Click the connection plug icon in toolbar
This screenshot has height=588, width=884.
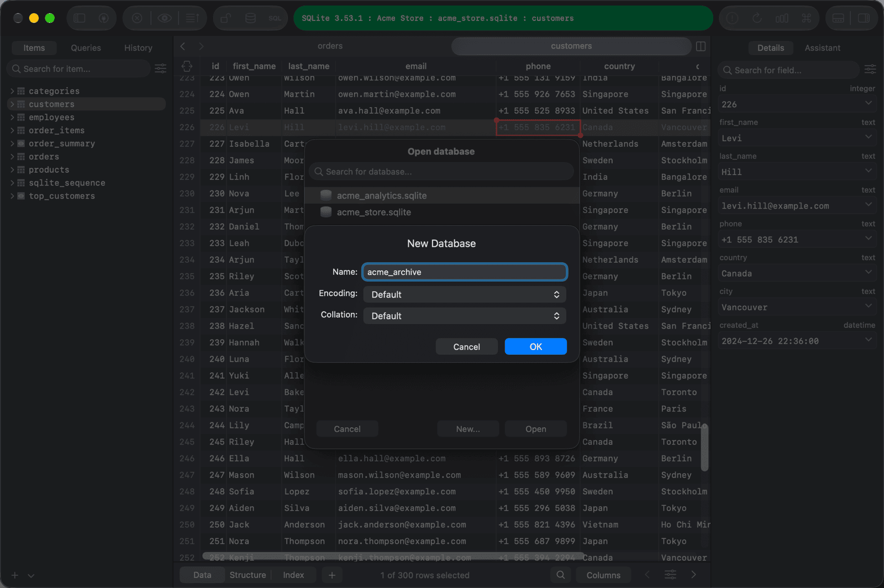point(103,18)
